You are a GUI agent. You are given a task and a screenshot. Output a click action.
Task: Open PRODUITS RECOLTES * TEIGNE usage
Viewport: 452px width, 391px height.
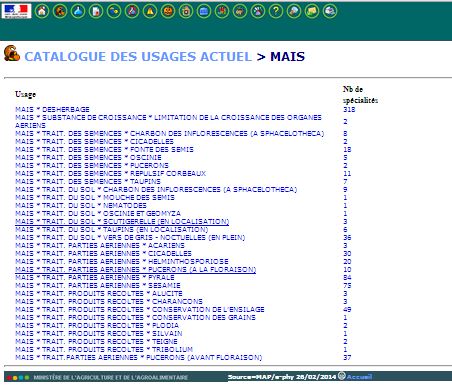click(x=96, y=341)
